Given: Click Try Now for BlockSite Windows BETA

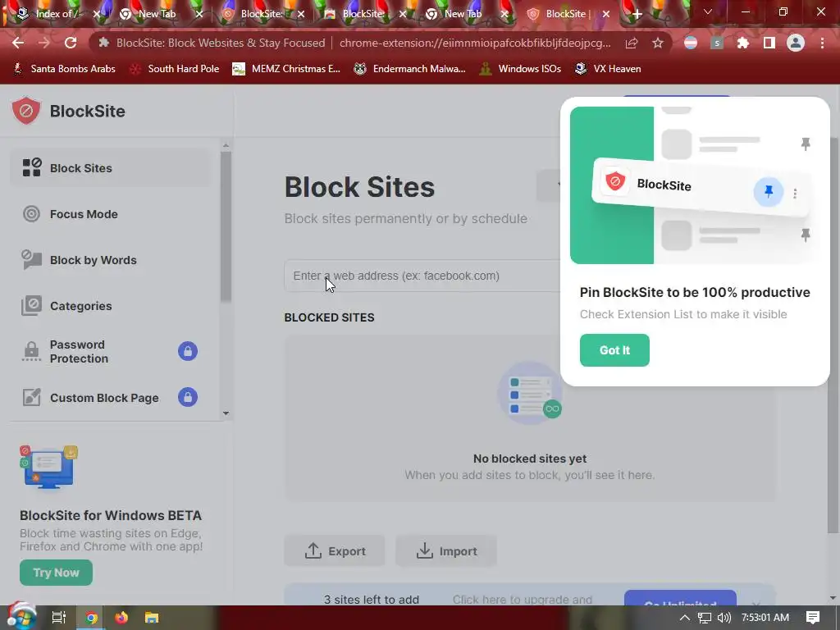Looking at the screenshot, I should click(x=57, y=572).
